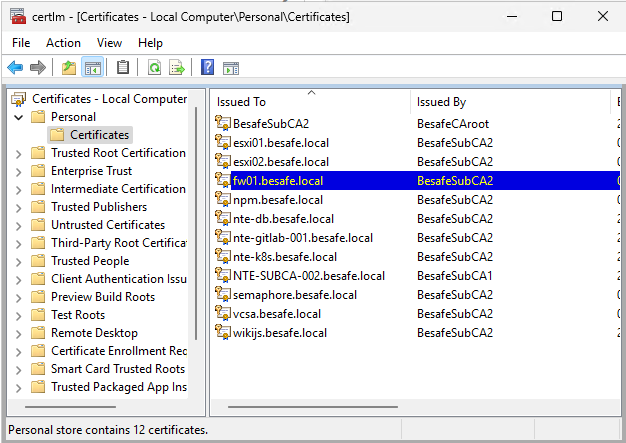Expand the Trusted People node
Screen dimensions: 626x443
pyautogui.click(x=18, y=261)
